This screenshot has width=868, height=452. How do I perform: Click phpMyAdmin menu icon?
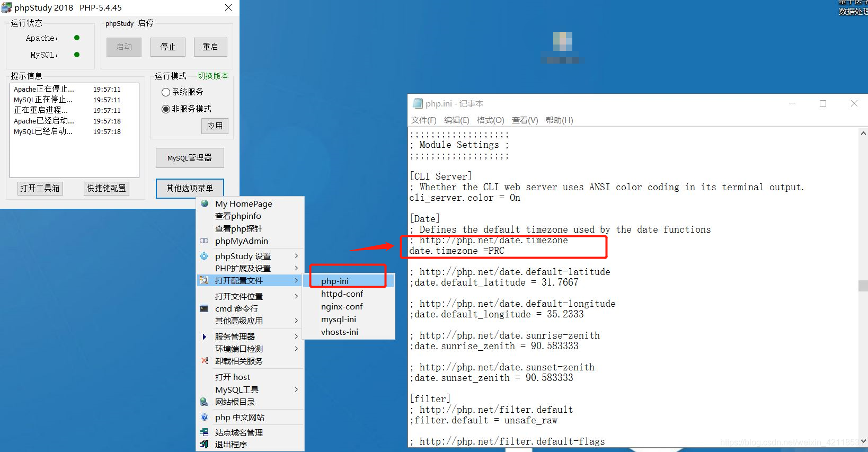point(205,241)
